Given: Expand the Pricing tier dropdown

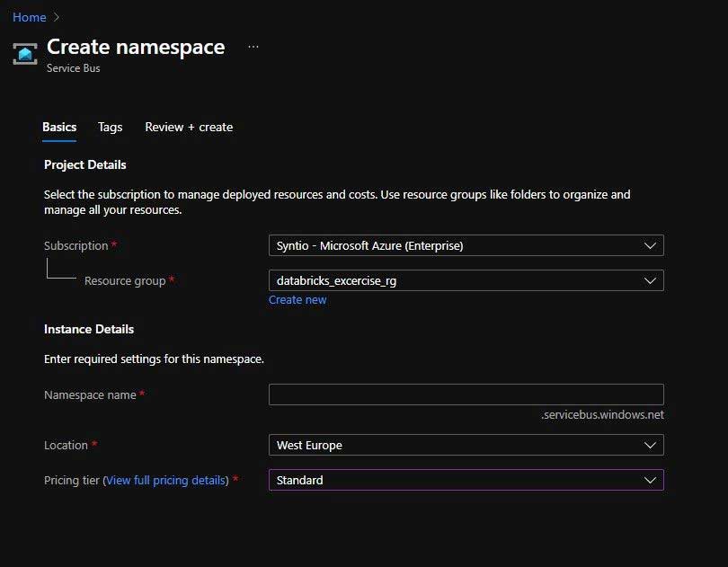Looking at the screenshot, I should click(466, 480).
